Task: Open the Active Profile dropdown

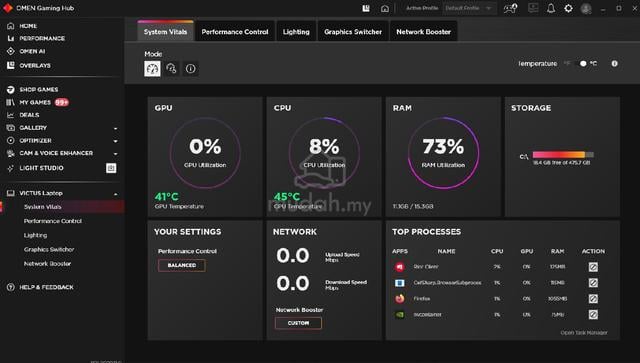Action: [x=469, y=8]
